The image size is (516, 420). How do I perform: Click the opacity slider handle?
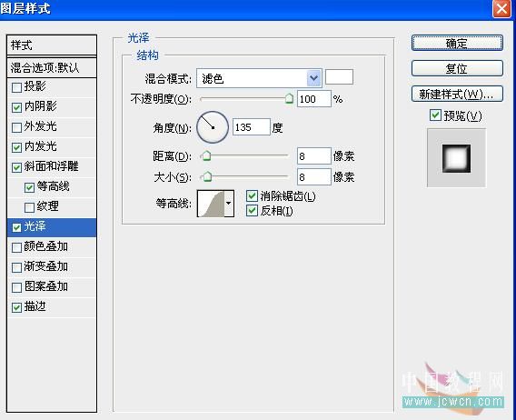pos(289,98)
